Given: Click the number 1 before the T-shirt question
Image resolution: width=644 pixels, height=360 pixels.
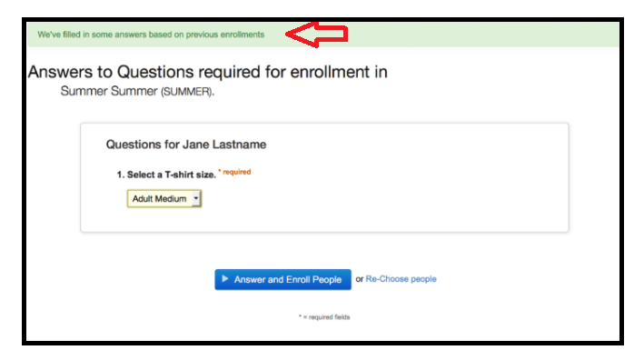Looking at the screenshot, I should [x=120, y=175].
